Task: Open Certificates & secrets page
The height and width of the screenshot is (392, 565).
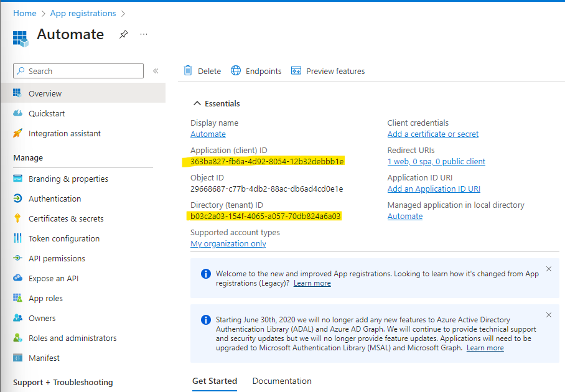Action: tap(66, 218)
